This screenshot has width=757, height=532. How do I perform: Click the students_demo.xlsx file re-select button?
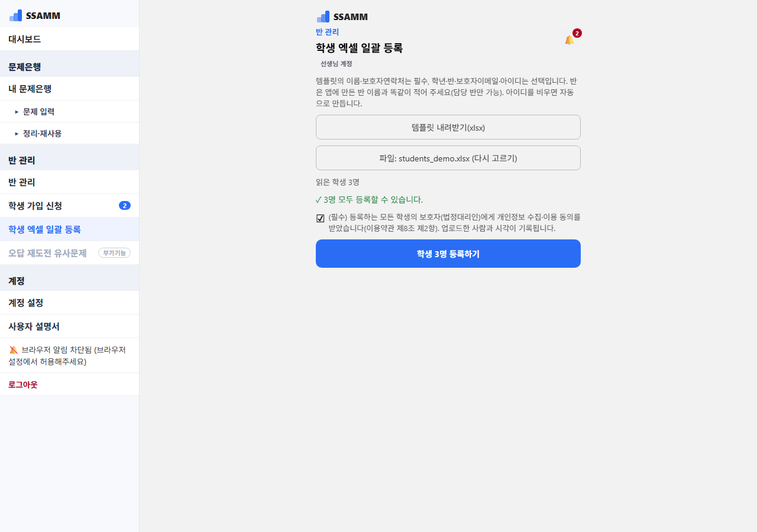pyautogui.click(x=448, y=158)
